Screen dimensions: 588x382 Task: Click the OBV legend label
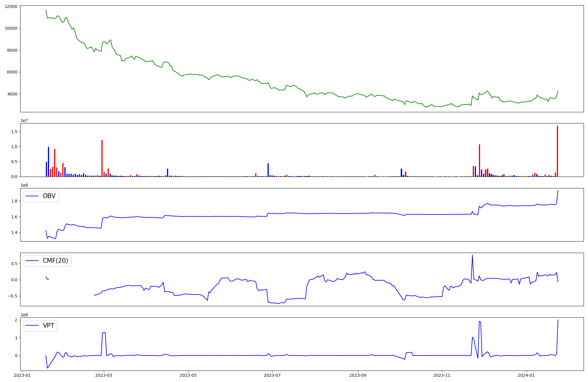[x=49, y=196]
